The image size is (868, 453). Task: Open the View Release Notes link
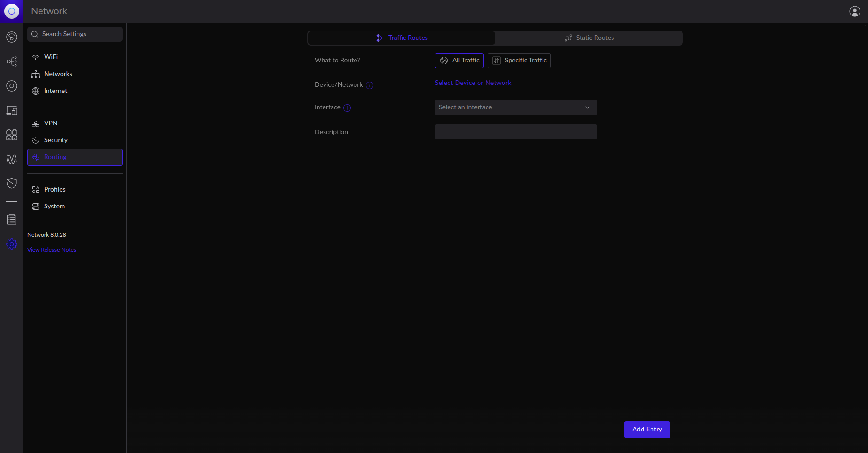pos(52,250)
